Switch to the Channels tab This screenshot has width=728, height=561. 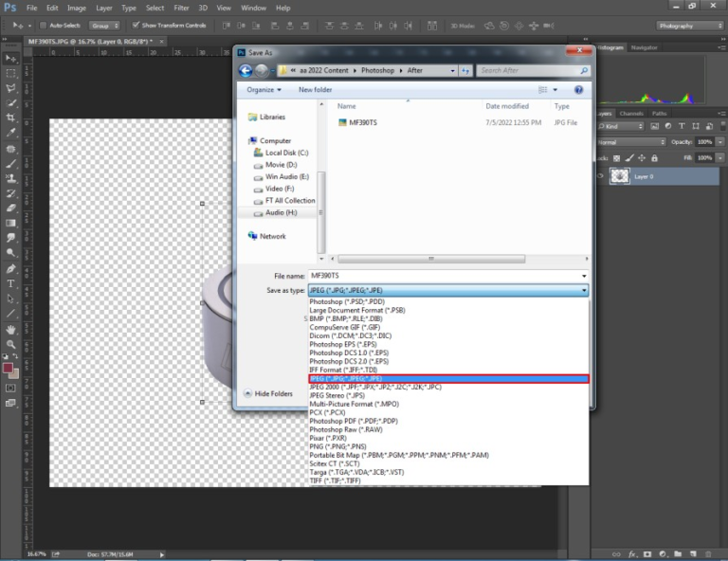pyautogui.click(x=631, y=113)
